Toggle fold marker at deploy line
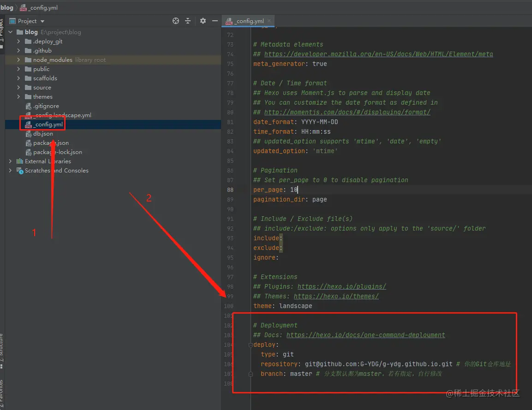 coord(251,345)
